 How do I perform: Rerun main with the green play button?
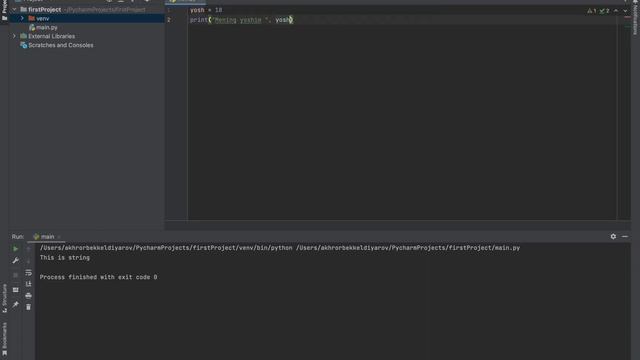click(16, 249)
